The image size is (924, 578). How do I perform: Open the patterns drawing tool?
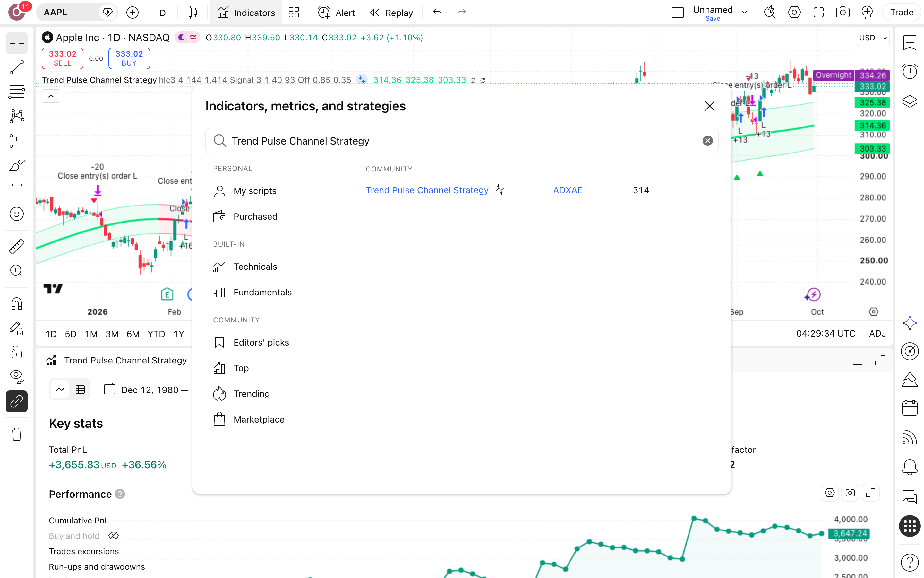(16, 116)
